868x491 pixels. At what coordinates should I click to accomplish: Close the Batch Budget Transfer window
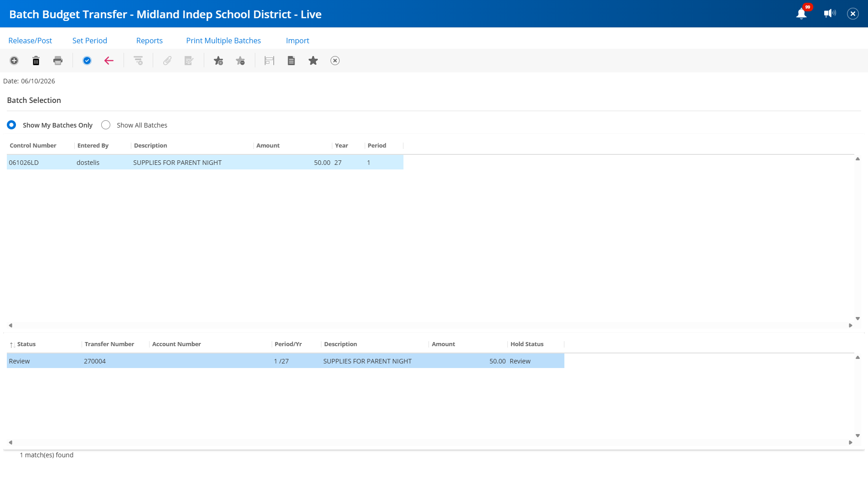pos(853,14)
